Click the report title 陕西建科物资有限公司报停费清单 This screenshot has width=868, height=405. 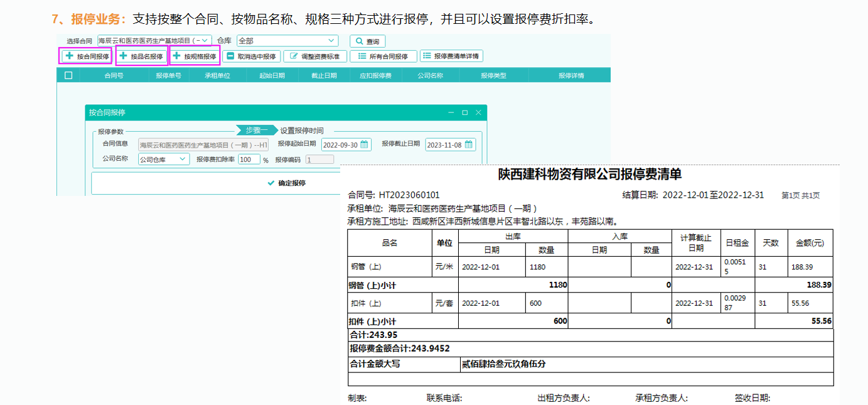point(589,174)
